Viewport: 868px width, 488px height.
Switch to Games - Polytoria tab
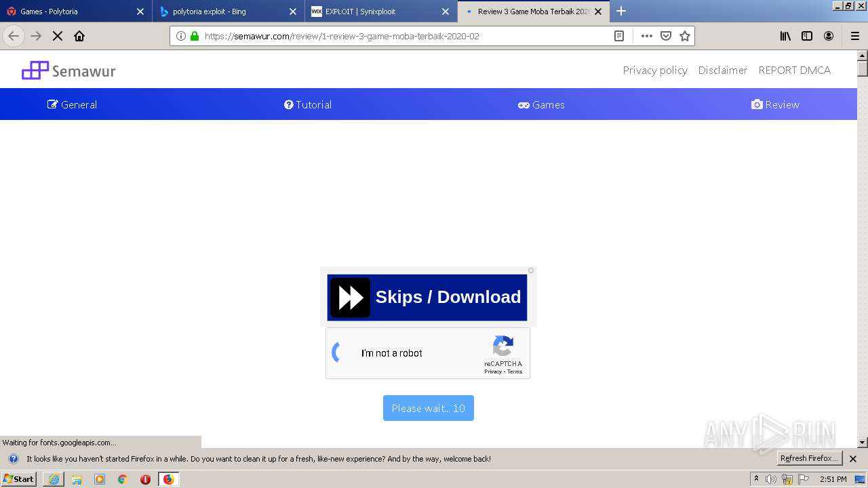tap(76, 12)
